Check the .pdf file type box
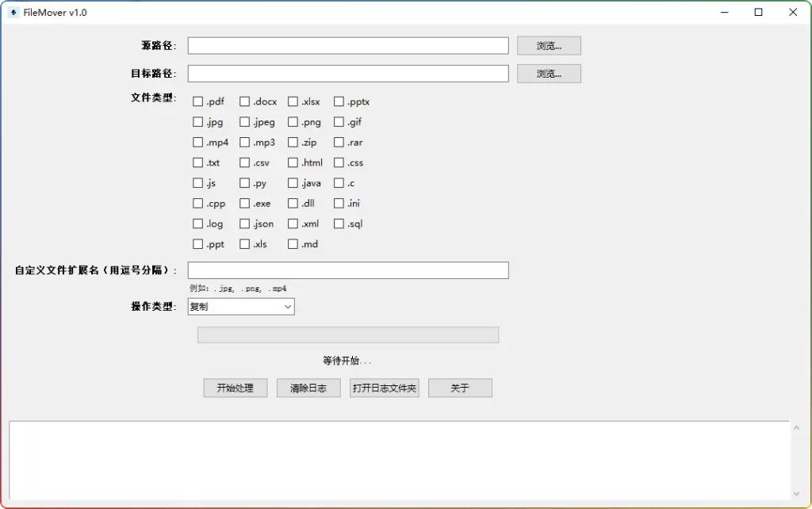Image resolution: width=812 pixels, height=509 pixels. click(x=198, y=101)
